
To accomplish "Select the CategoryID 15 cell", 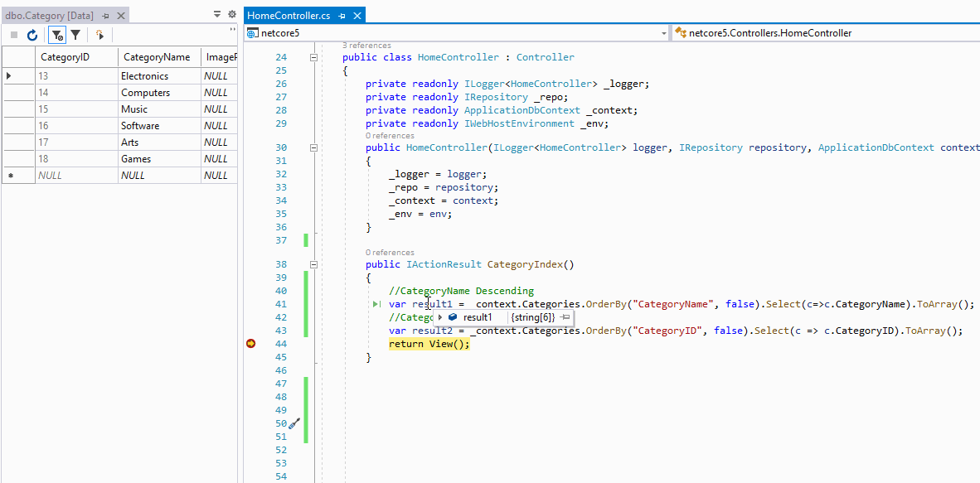I will tap(75, 109).
